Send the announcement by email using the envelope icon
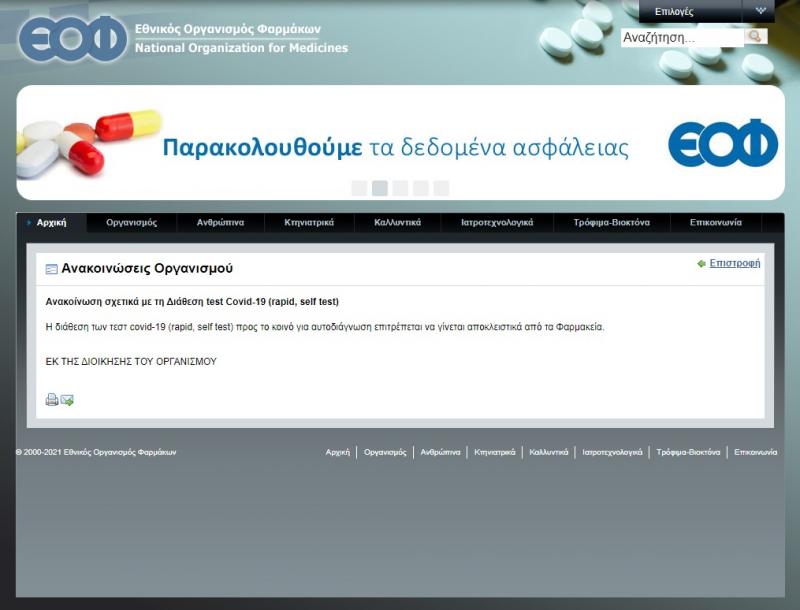This screenshot has height=610, width=800. point(67,400)
